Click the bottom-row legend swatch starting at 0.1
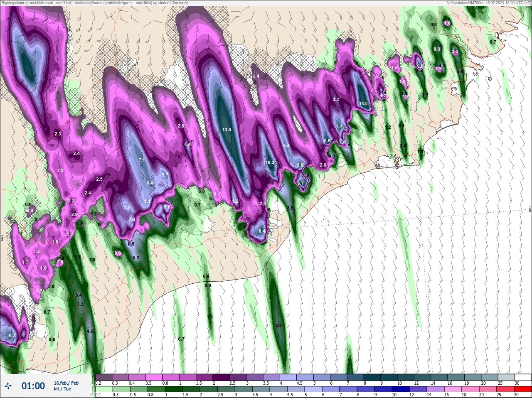Image resolution: width=532 pixels, height=398 pixels. pos(103,389)
